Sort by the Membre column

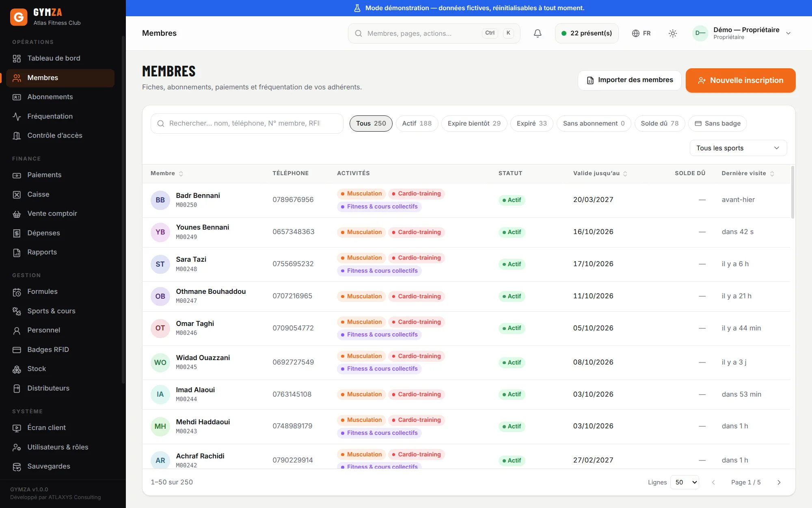pos(166,174)
